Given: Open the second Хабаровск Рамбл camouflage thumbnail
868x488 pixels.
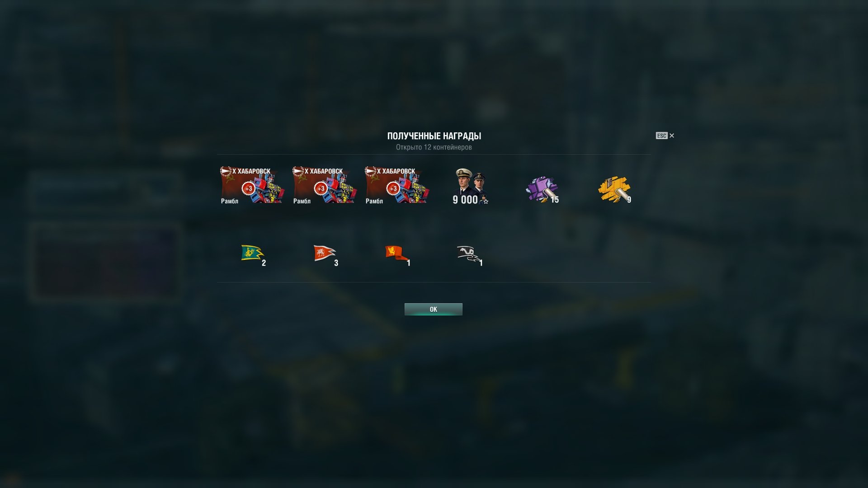Looking at the screenshot, I should pos(325,186).
